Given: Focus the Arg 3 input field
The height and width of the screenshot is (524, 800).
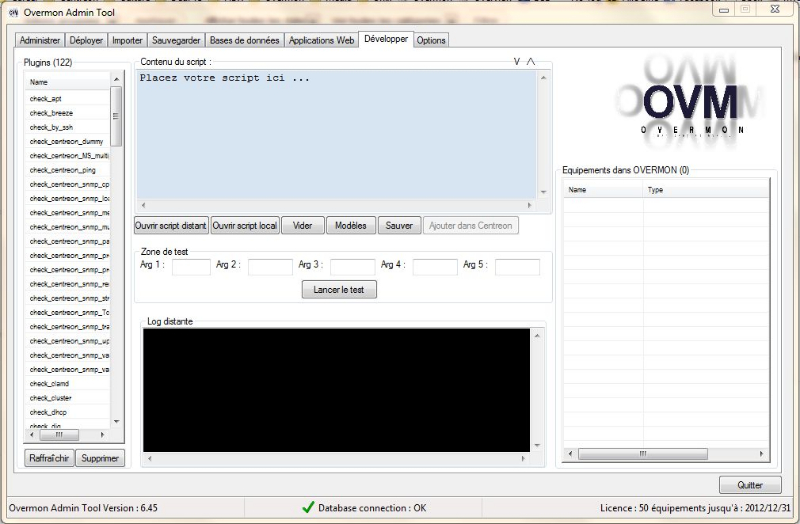Looking at the screenshot, I should pyautogui.click(x=353, y=267).
